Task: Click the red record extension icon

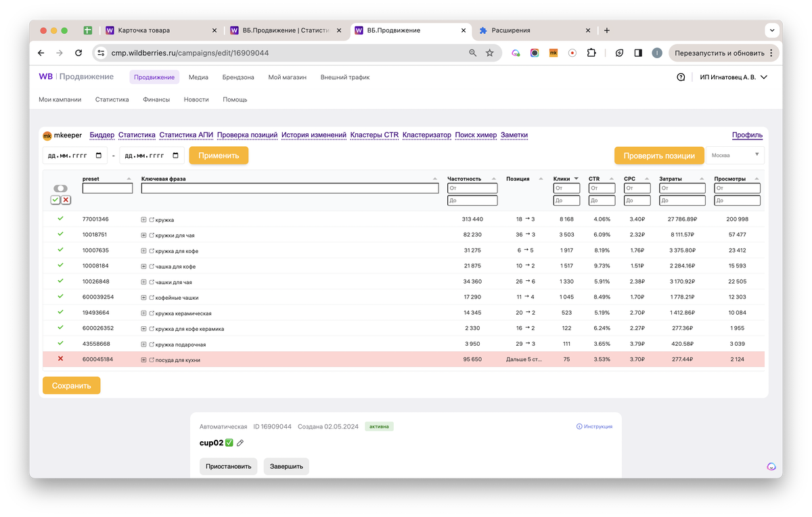Action: coord(572,53)
